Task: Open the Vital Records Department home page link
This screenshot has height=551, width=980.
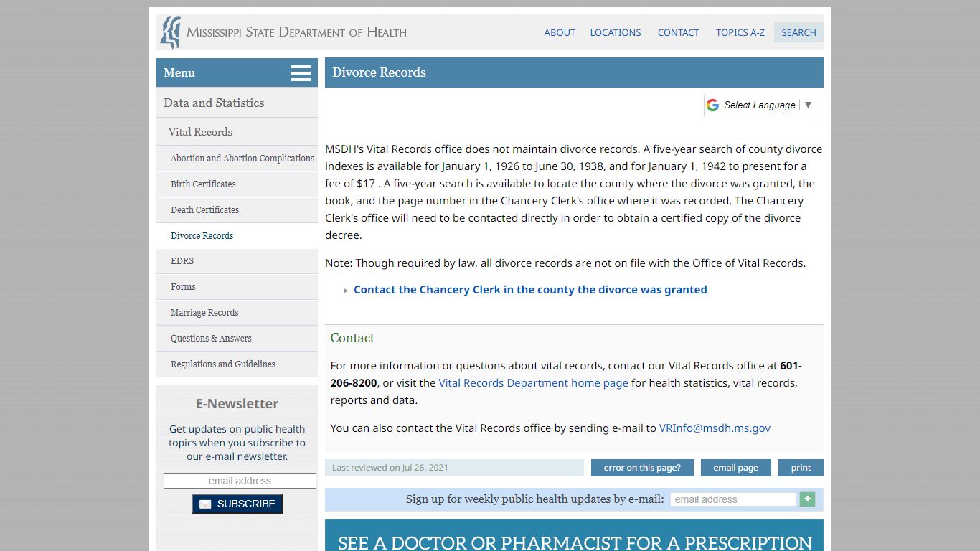Action: (533, 383)
